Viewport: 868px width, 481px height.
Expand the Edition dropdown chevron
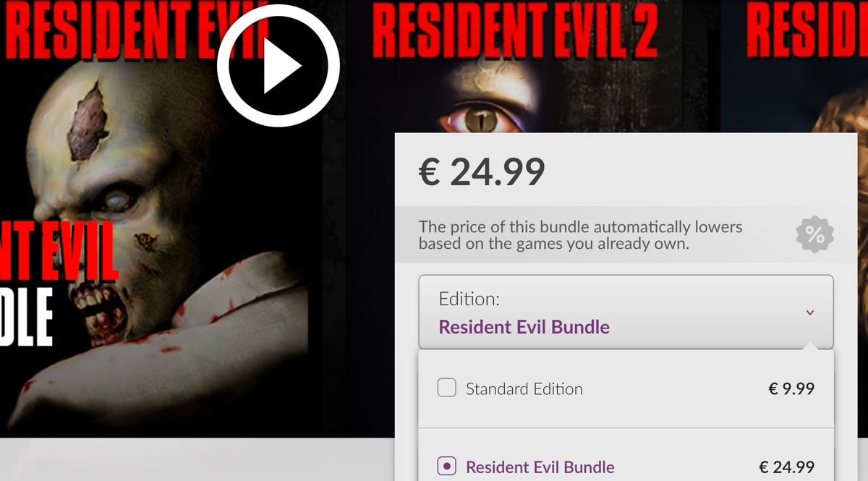coord(810,312)
